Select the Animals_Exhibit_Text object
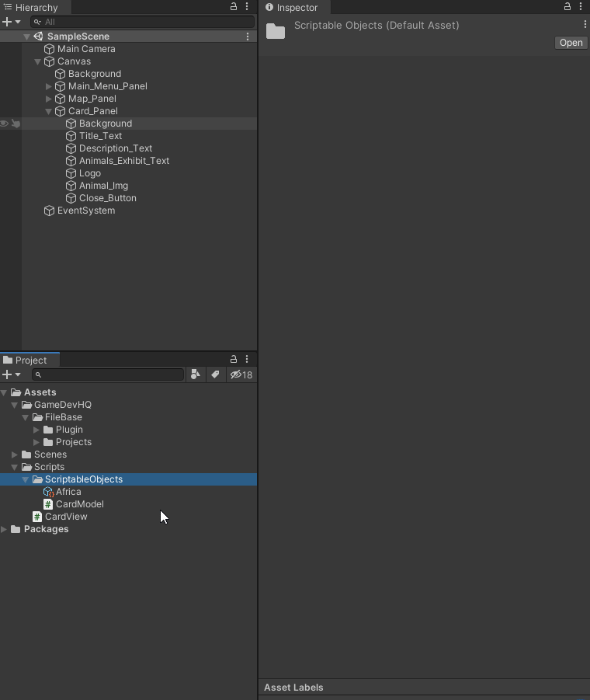The image size is (590, 700). click(124, 161)
